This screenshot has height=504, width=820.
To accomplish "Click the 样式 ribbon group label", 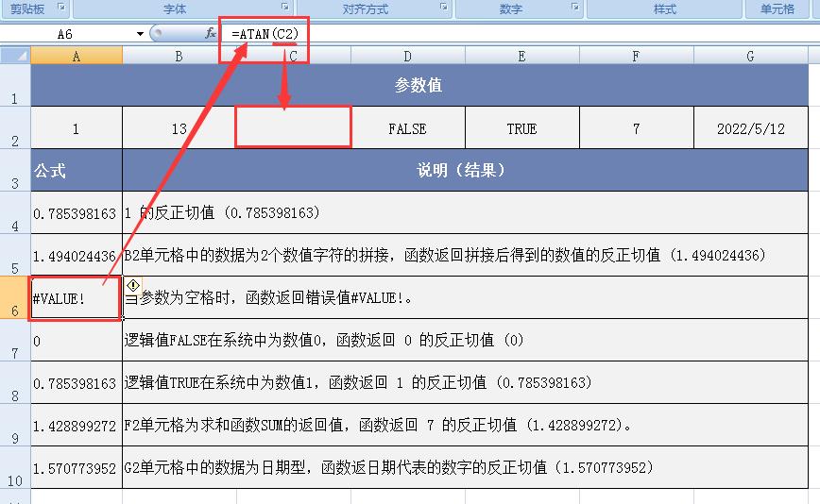I will (665, 8).
